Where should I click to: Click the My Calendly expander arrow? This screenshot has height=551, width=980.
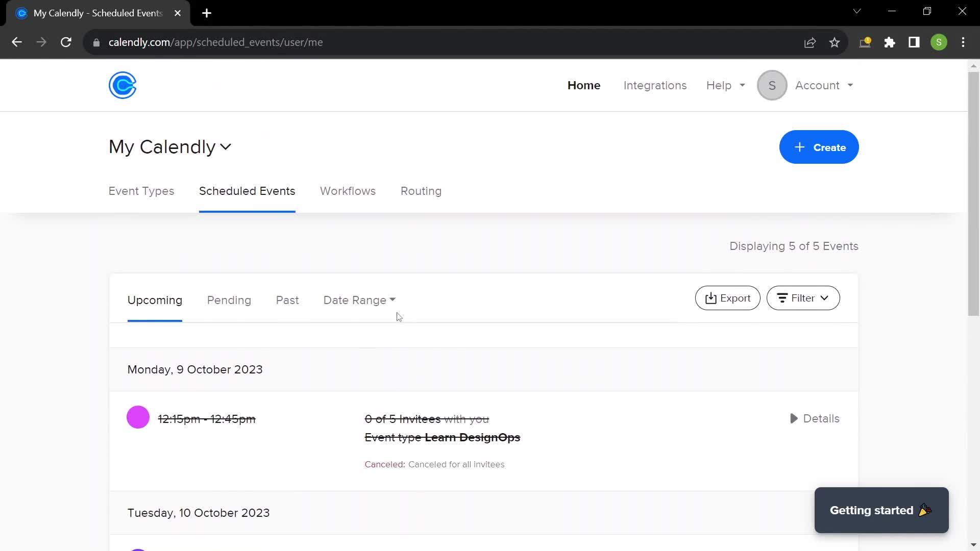point(227,146)
